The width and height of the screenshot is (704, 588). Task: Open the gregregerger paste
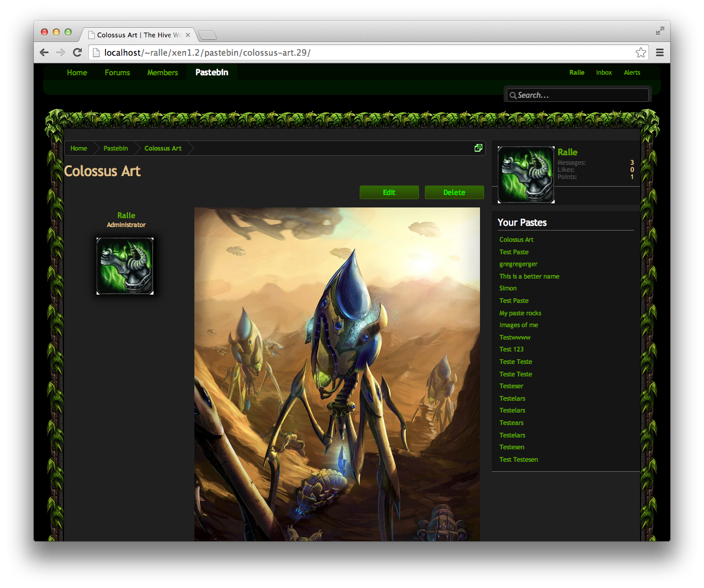point(518,264)
